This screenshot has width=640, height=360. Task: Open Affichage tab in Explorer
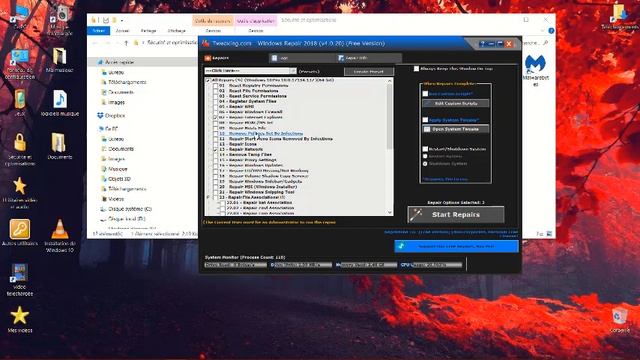(x=176, y=31)
